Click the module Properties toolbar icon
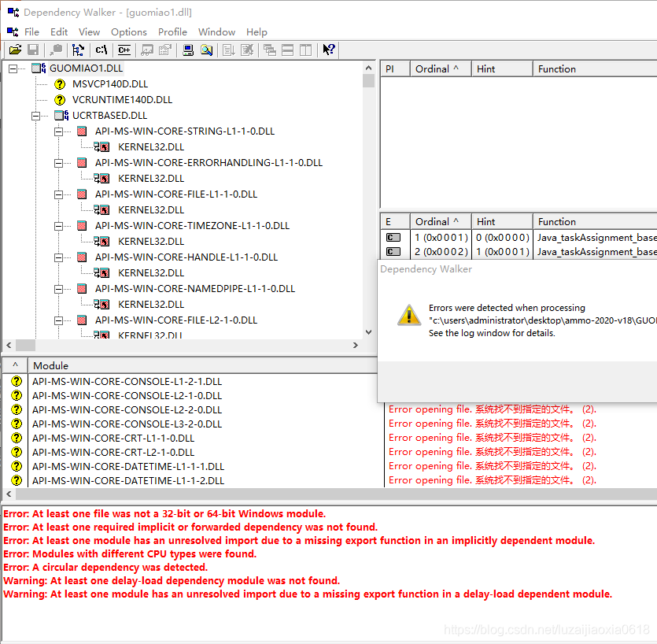The width and height of the screenshot is (657, 644). [x=165, y=50]
